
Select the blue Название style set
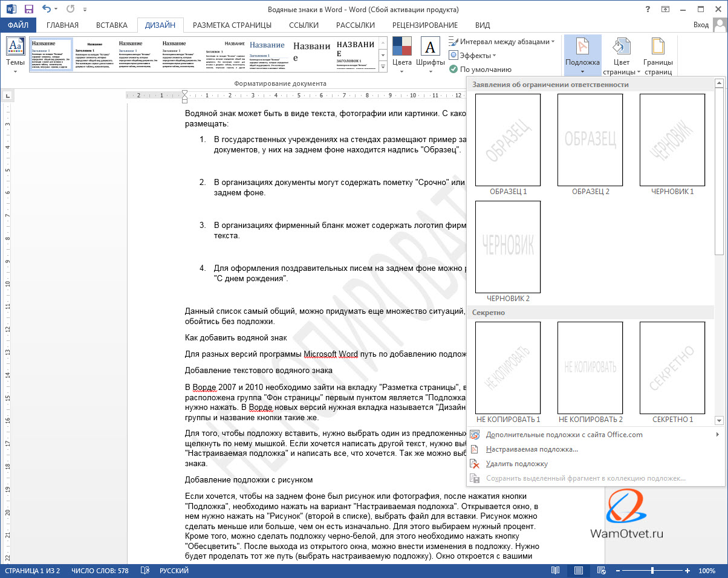tap(267, 54)
